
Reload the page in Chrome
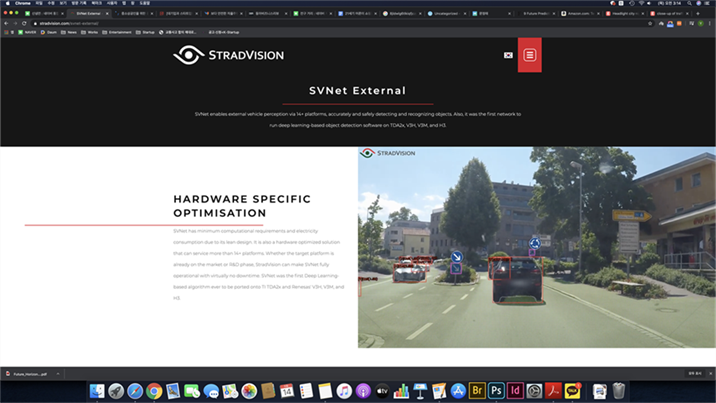click(x=24, y=23)
